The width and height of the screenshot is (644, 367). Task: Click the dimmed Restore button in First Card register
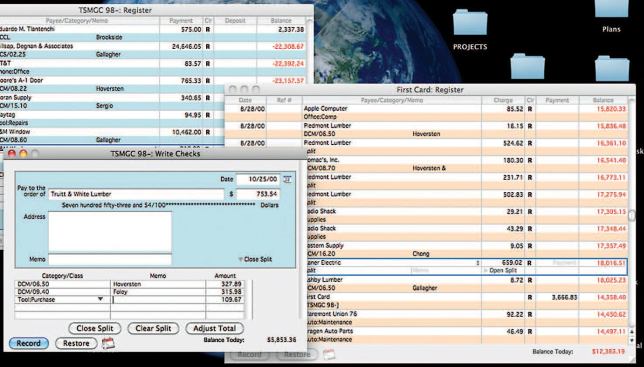pyautogui.click(x=297, y=354)
